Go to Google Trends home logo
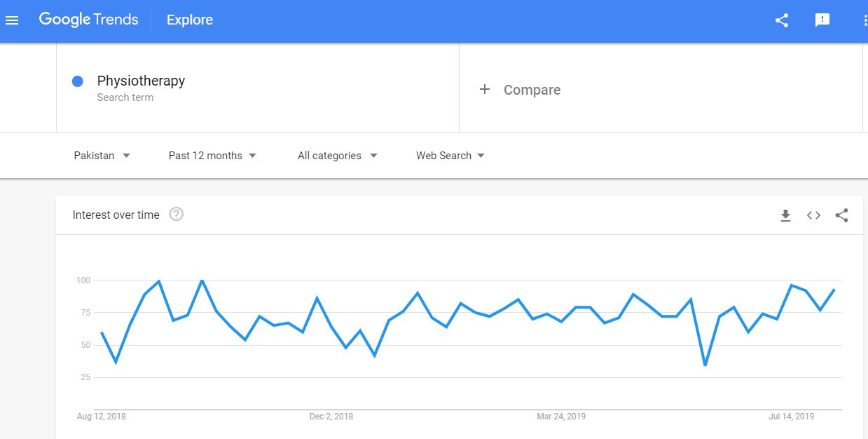Image resolution: width=868 pixels, height=439 pixels. point(88,20)
